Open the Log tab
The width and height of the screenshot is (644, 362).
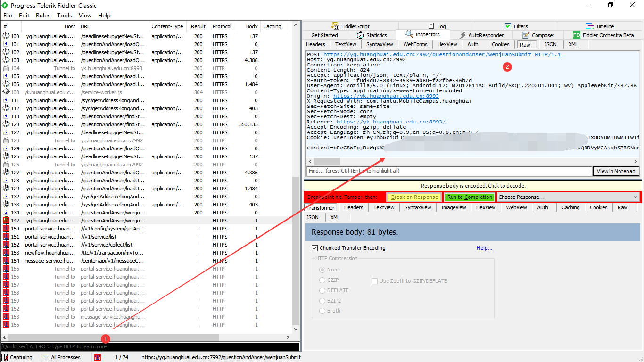coord(437,26)
